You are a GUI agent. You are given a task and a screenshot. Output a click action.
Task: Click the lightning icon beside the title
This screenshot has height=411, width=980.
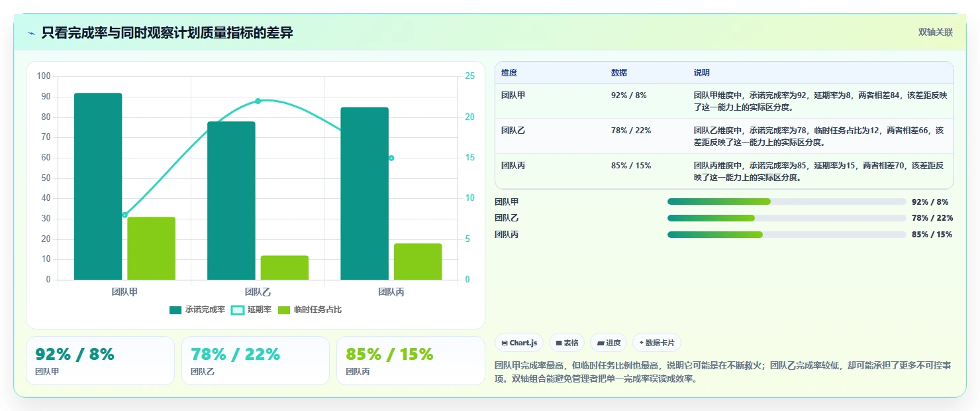click(x=31, y=33)
